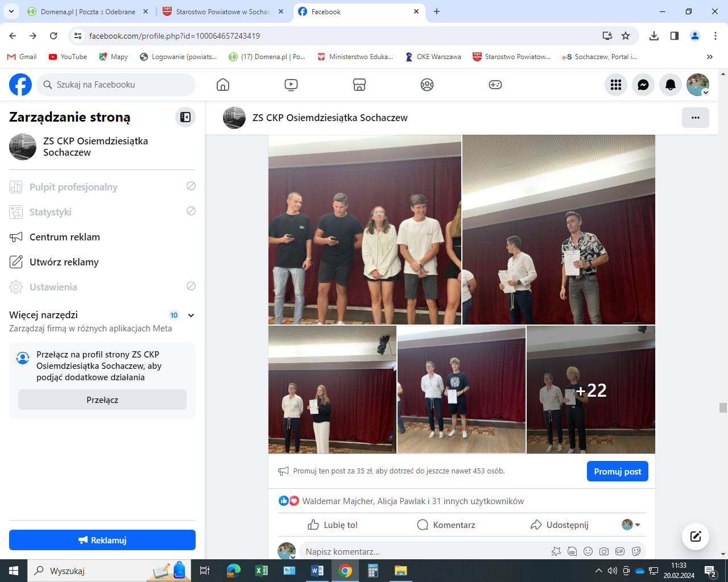Open the Gaming icon in top navigation
Viewport: 728px width, 582px height.
[x=495, y=85]
